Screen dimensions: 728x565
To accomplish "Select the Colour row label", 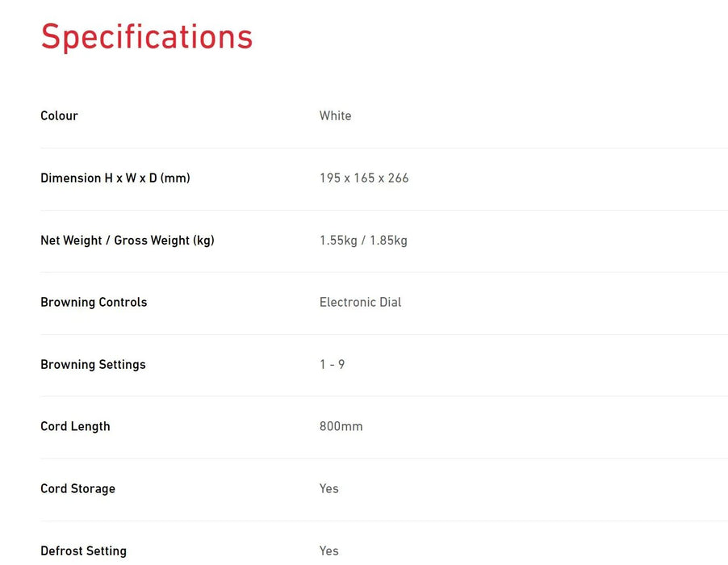I will (x=59, y=115).
